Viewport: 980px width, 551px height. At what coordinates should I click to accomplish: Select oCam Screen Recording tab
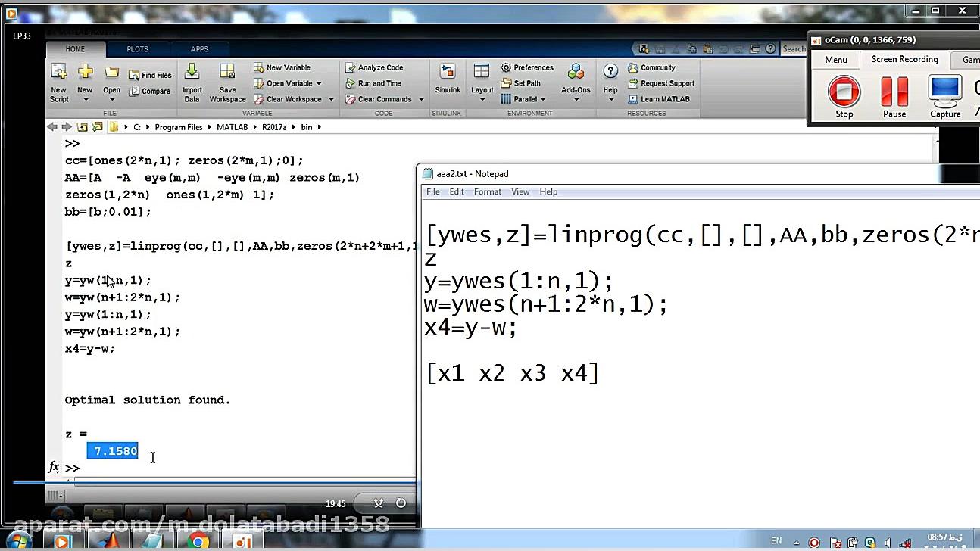tap(904, 59)
